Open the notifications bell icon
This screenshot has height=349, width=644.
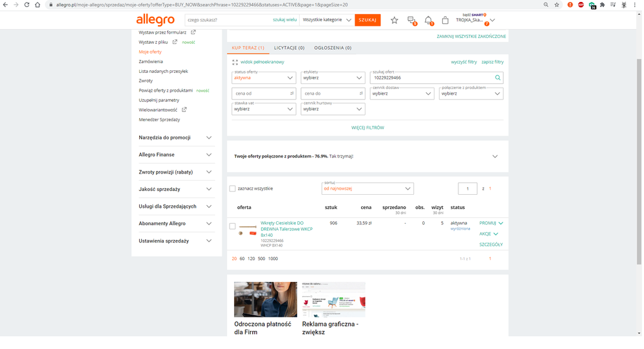point(428,21)
